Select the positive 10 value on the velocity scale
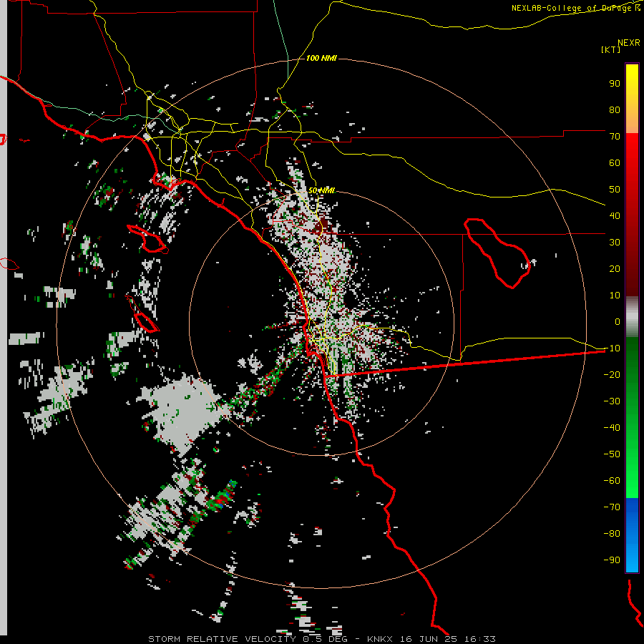The height and width of the screenshot is (644, 644). pyautogui.click(x=615, y=296)
